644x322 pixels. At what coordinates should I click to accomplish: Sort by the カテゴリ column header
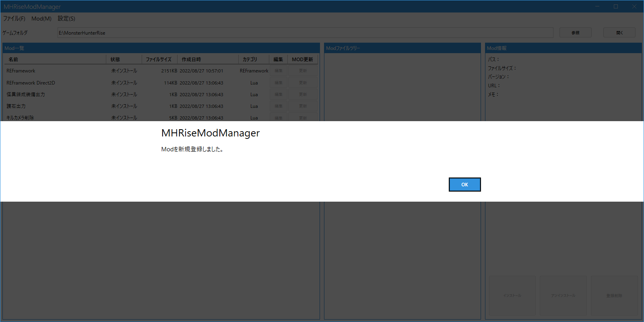tap(253, 59)
